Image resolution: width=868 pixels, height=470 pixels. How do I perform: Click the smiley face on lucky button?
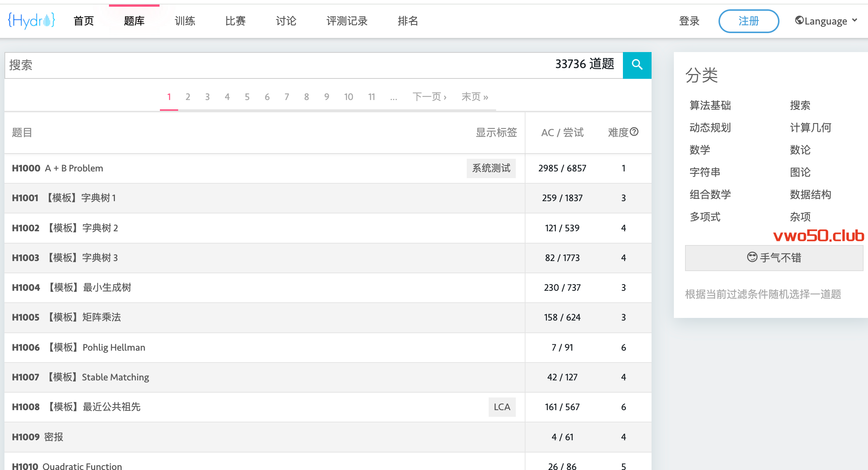[x=752, y=257]
